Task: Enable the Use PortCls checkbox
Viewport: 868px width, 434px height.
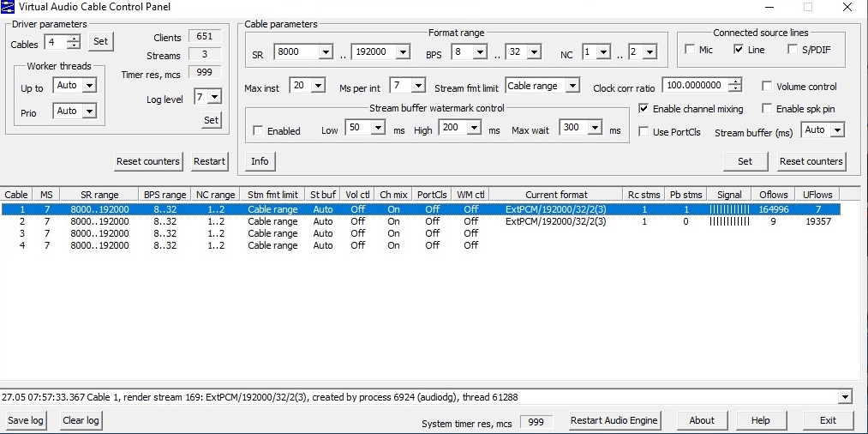Action: pos(644,132)
